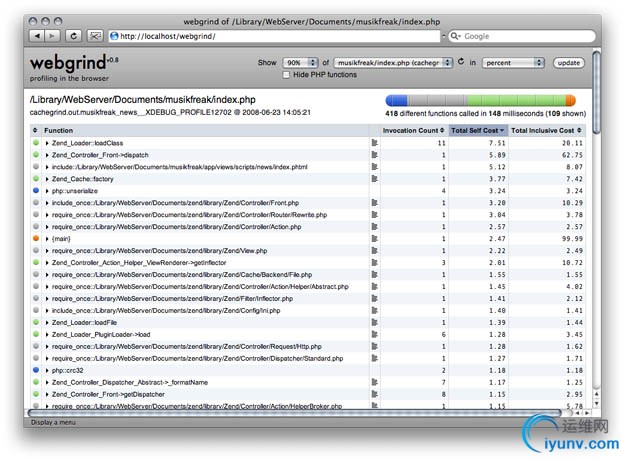Expand the Zend_Cache::factory row
625x460 pixels.
coord(47,179)
